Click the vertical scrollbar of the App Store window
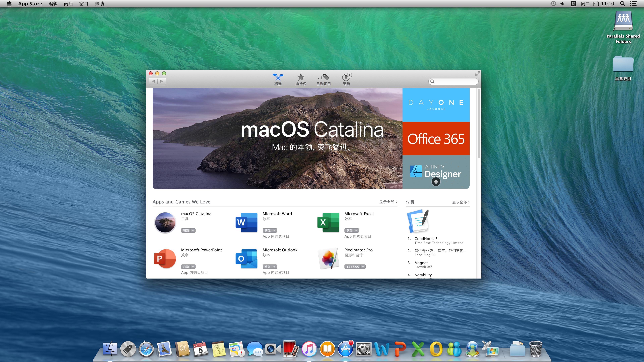Image resolution: width=644 pixels, height=362 pixels. point(479,124)
